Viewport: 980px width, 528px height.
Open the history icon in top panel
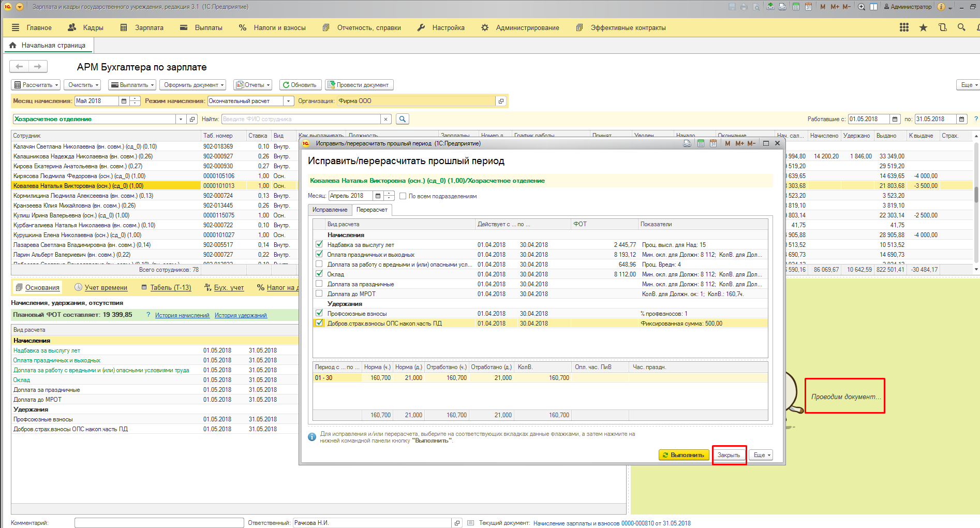942,27
